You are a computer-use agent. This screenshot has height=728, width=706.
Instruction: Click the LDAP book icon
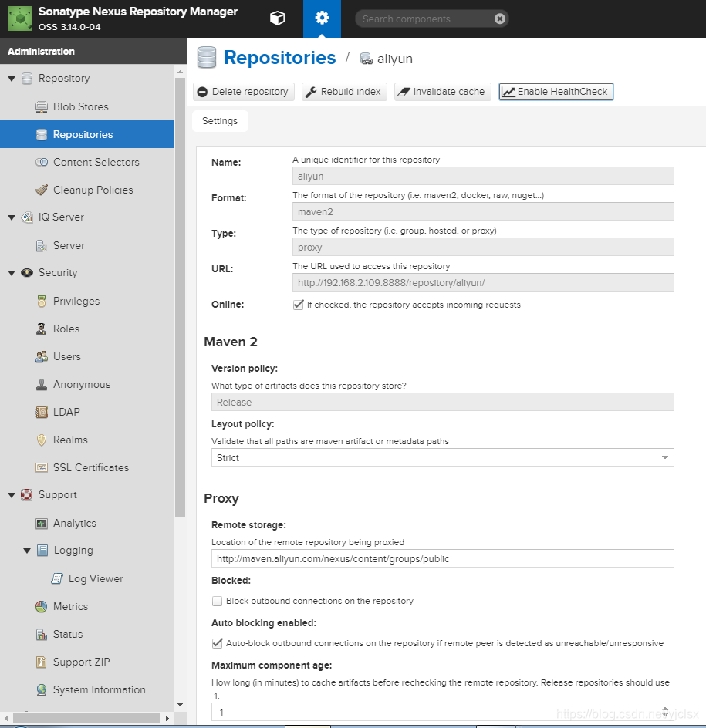tap(42, 412)
